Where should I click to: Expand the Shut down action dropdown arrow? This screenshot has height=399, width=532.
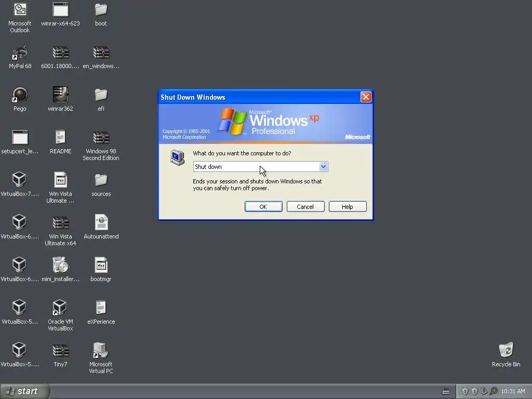pyautogui.click(x=323, y=166)
